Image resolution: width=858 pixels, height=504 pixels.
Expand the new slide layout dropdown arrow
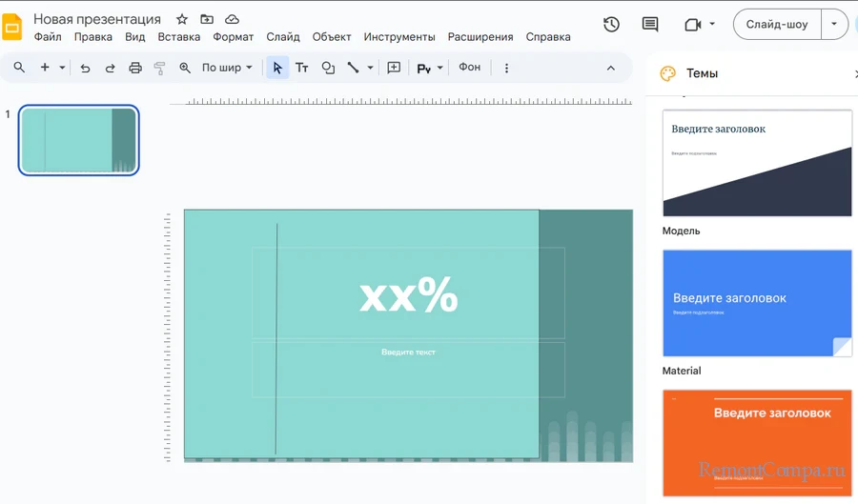pyautogui.click(x=63, y=68)
